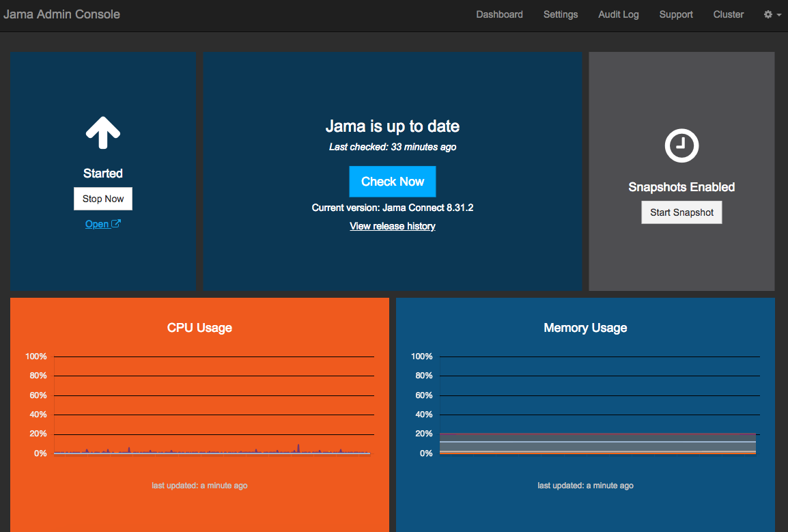Click the 20% label on Memory chart
Screen dimensions: 788x532
tap(423, 434)
